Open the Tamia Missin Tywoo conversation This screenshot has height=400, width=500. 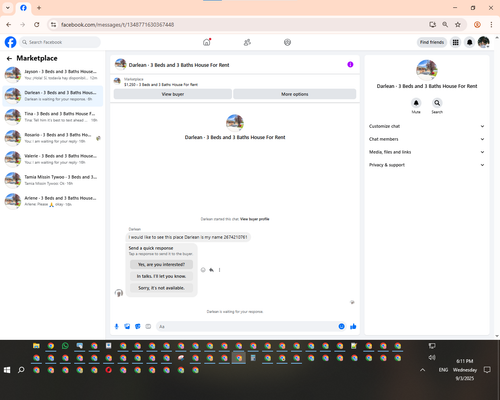53,180
